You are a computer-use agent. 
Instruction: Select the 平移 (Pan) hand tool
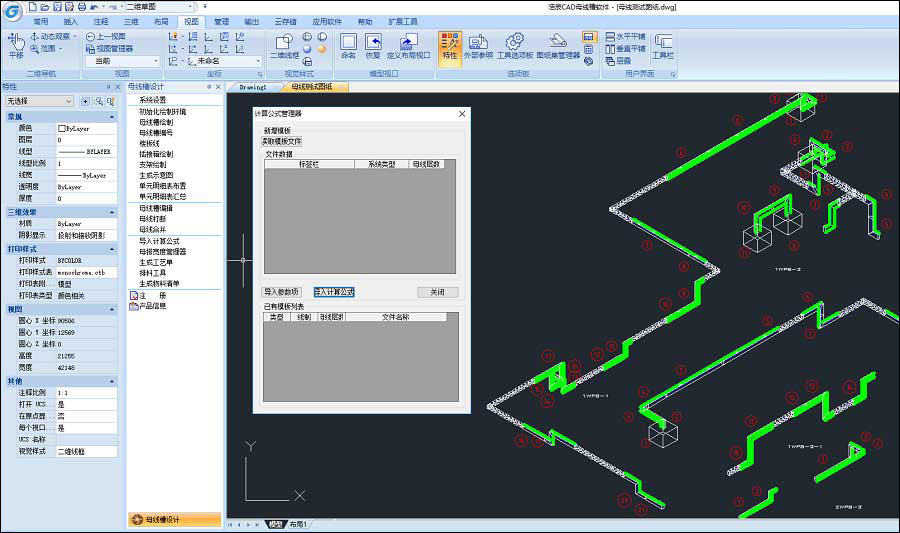(x=15, y=46)
